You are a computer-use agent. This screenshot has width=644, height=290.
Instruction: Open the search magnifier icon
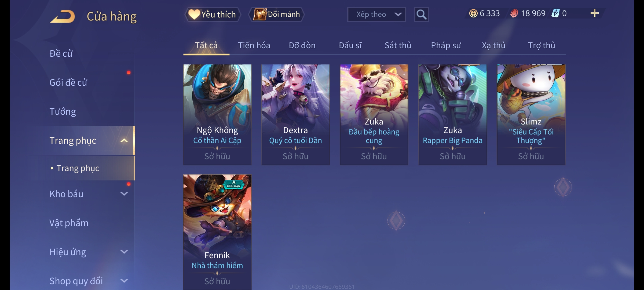[421, 15]
